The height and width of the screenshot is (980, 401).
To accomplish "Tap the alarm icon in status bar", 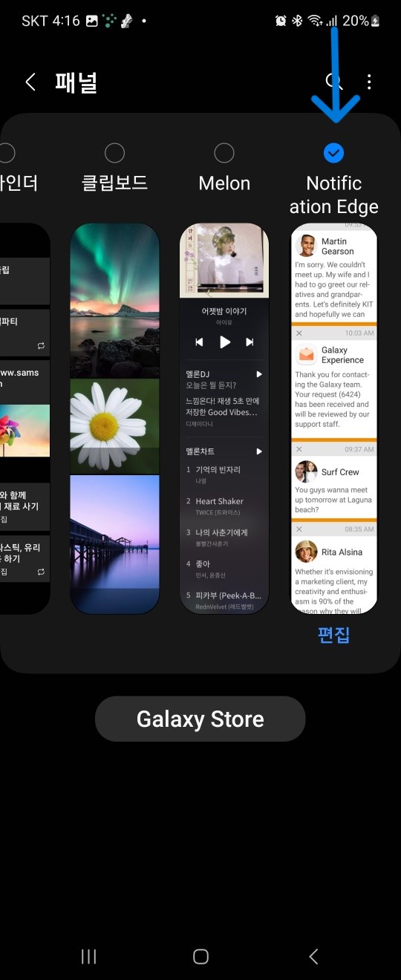I will coord(281,21).
